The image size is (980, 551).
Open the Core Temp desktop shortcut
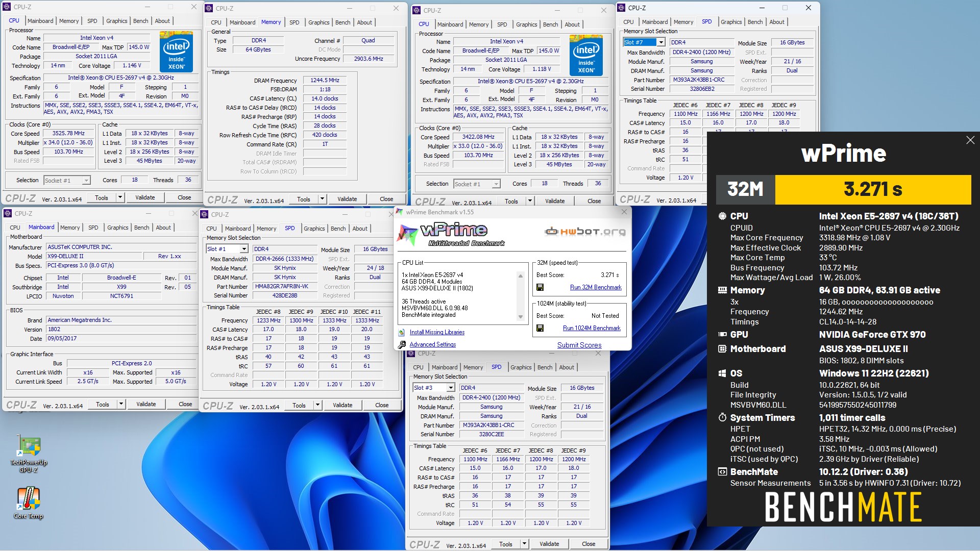pos(29,503)
